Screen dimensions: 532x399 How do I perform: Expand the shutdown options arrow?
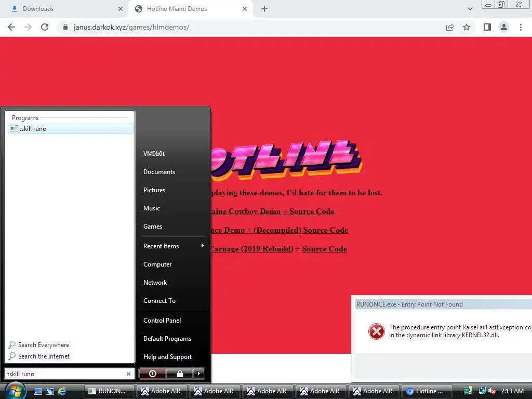tap(199, 374)
